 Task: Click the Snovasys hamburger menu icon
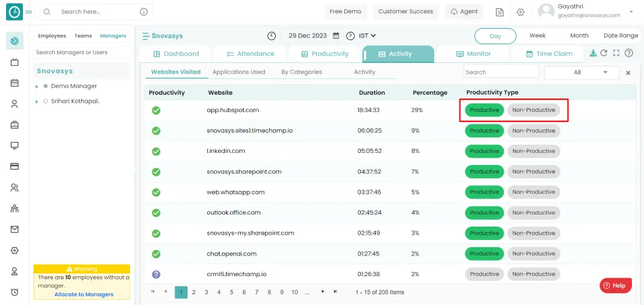pos(146,36)
